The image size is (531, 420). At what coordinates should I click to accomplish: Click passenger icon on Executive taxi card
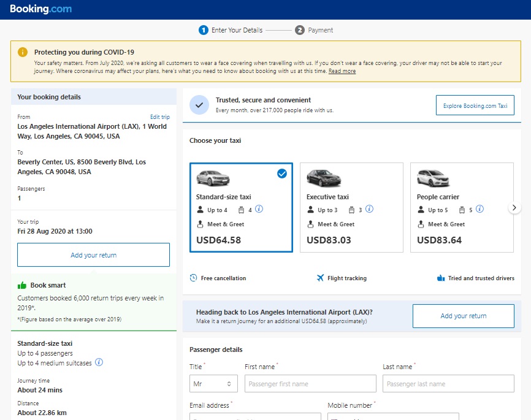[x=310, y=210]
